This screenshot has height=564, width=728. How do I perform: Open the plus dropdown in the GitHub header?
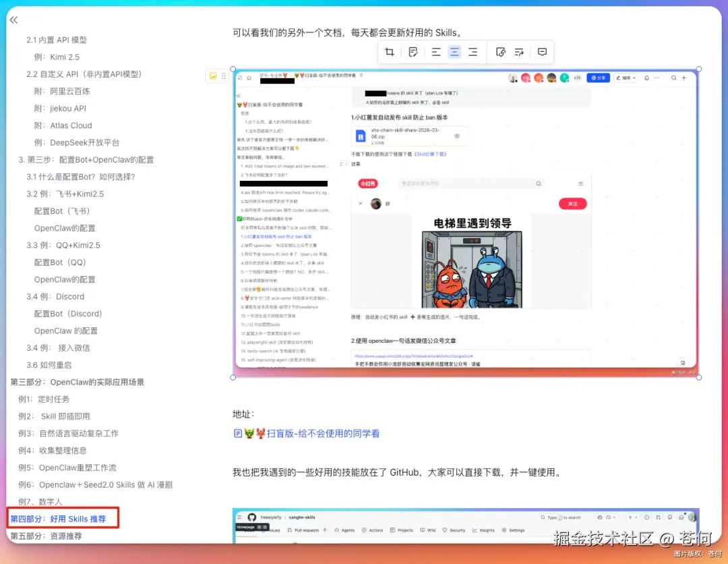633,517
